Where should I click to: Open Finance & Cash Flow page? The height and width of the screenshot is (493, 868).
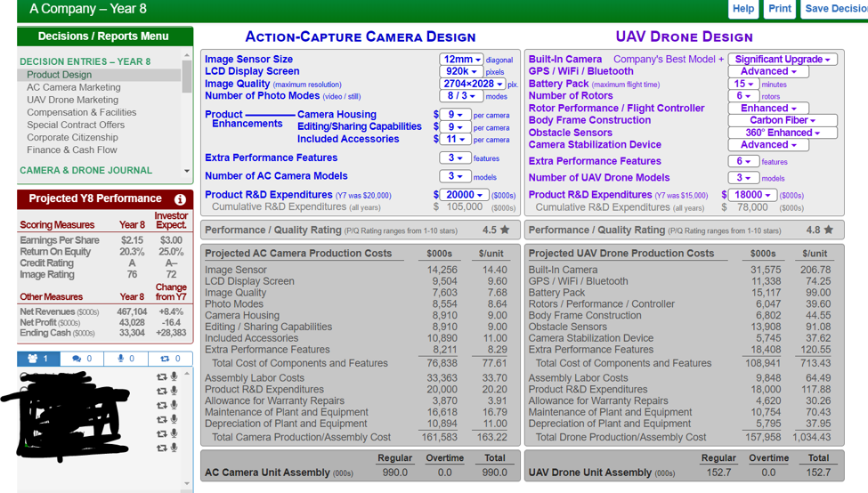tap(72, 150)
